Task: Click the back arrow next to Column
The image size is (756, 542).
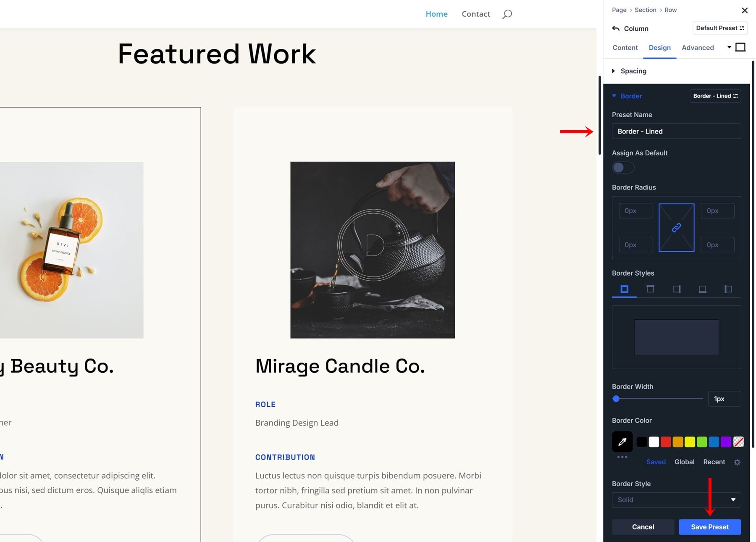Action: (616, 29)
